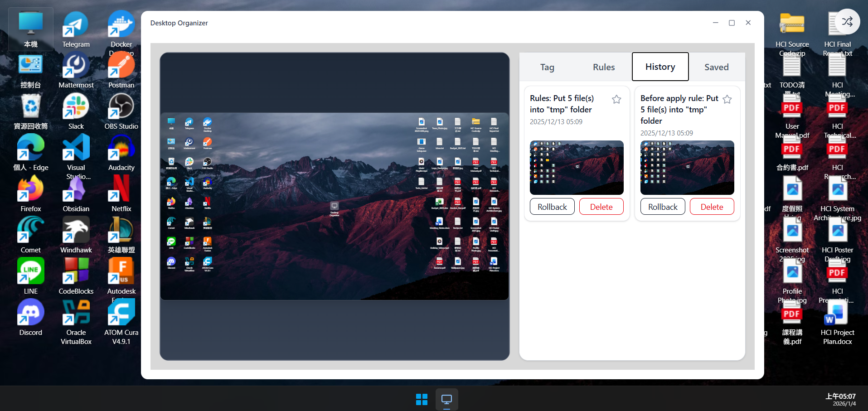The height and width of the screenshot is (411, 868).
Task: Delete the "Before apply rule" history entry
Action: tap(712, 207)
